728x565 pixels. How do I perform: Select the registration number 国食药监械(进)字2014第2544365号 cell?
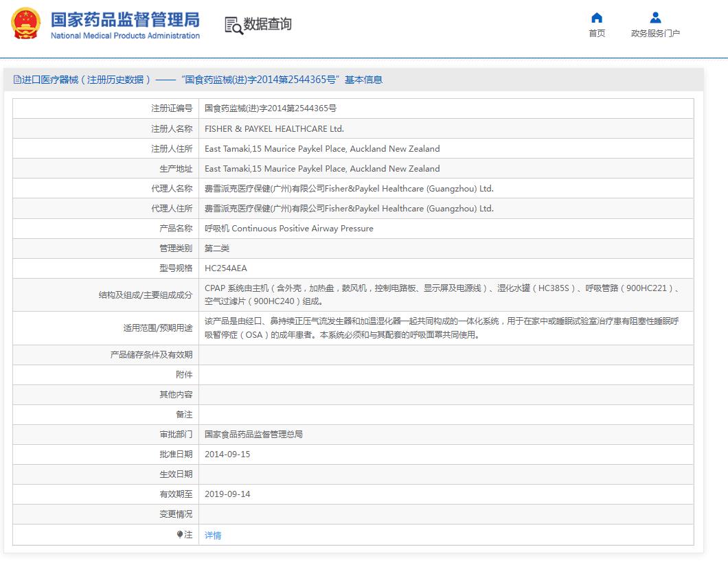[271, 108]
